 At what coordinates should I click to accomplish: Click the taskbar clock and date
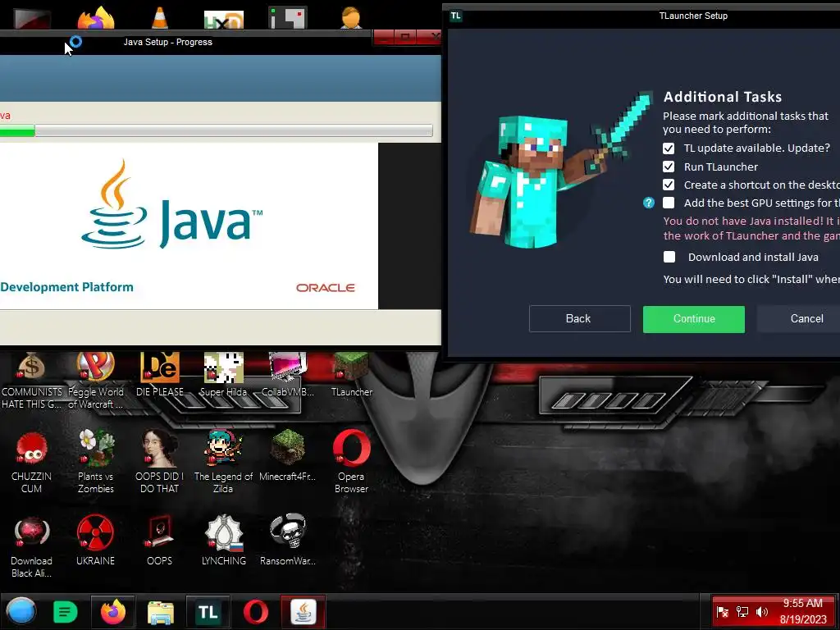coord(802,611)
